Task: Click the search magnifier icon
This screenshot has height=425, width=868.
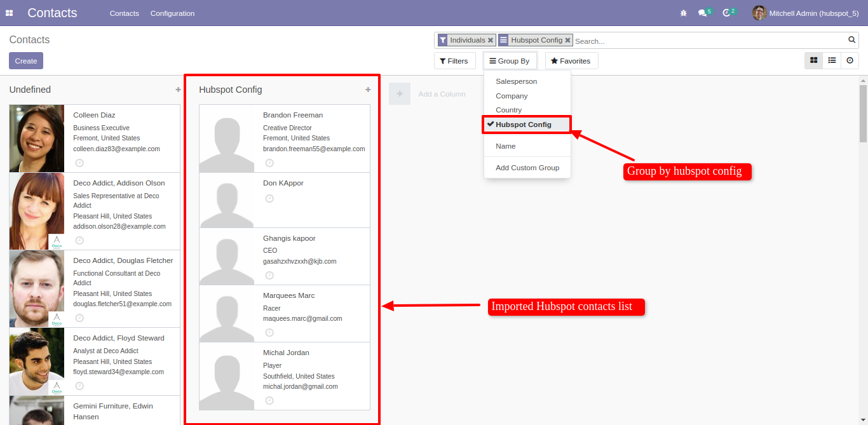Action: (x=852, y=40)
